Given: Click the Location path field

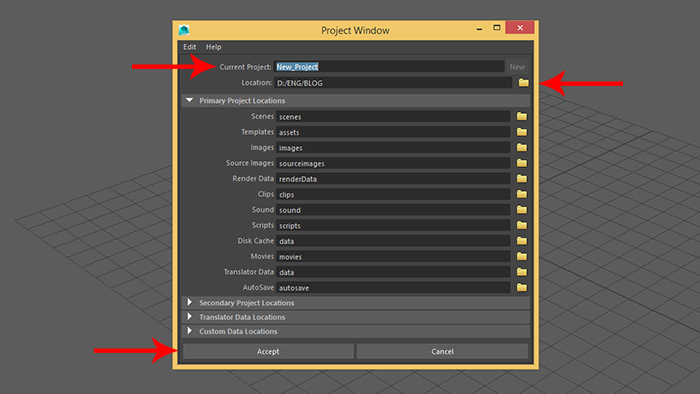Looking at the screenshot, I should pyautogui.click(x=393, y=83).
